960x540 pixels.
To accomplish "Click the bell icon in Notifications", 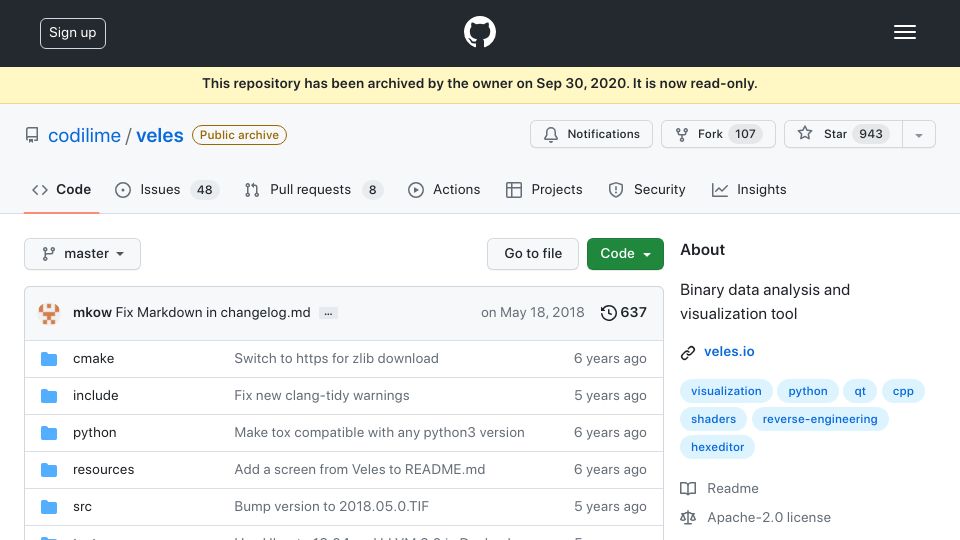I will [550, 134].
